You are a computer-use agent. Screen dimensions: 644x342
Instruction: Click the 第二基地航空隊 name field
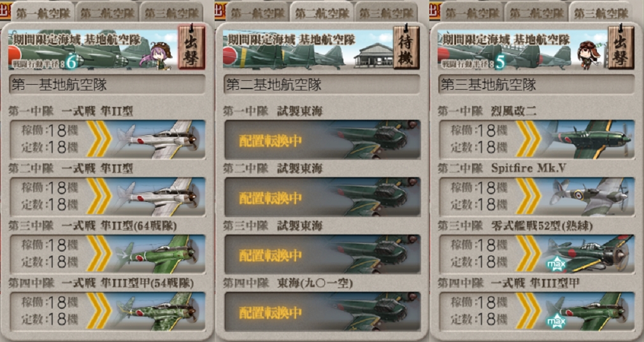[322, 85]
